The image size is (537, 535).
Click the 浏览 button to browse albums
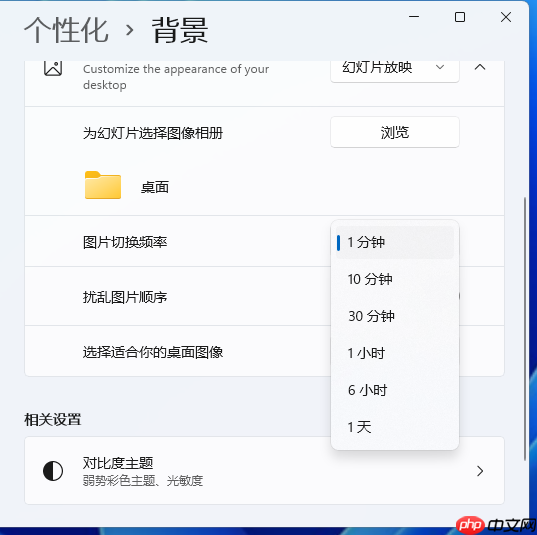click(395, 132)
